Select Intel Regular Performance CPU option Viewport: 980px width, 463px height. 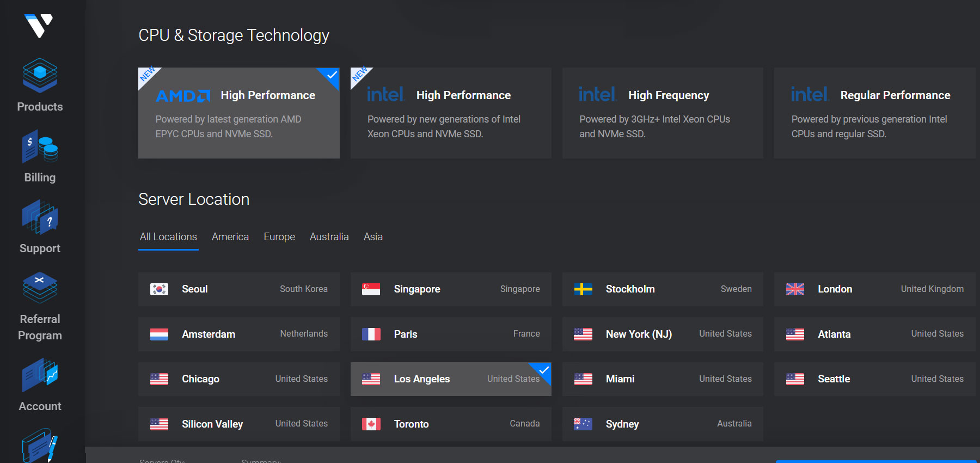(875, 113)
